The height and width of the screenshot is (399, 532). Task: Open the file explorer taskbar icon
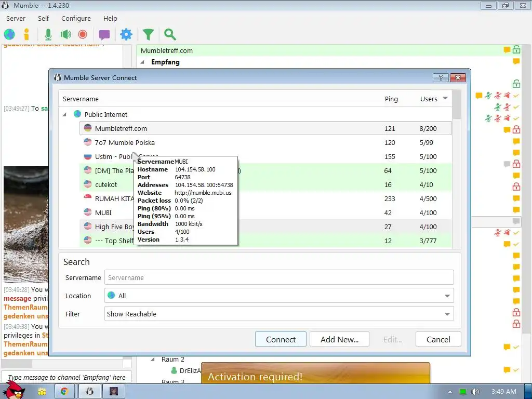tap(42, 392)
